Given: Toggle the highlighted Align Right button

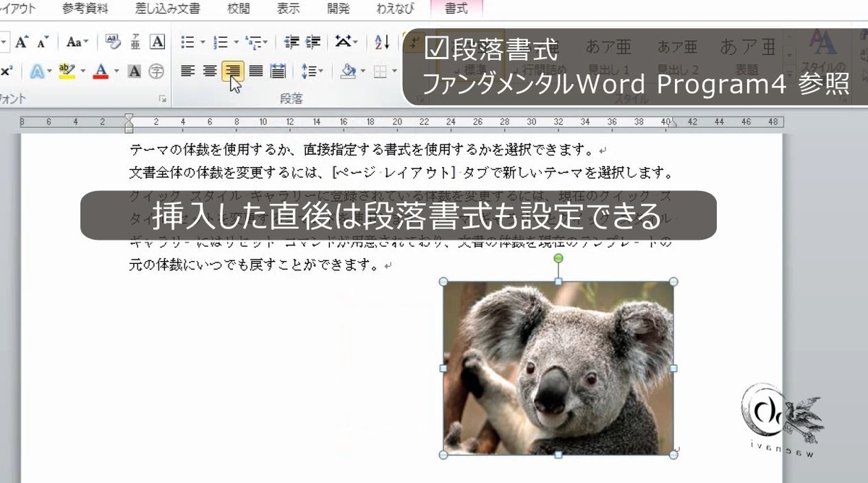Looking at the screenshot, I should click(232, 71).
